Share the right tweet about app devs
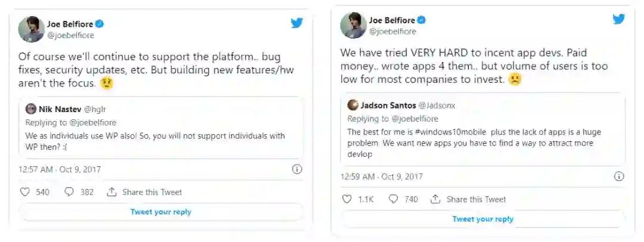The height and width of the screenshot is (242, 644). (469, 199)
